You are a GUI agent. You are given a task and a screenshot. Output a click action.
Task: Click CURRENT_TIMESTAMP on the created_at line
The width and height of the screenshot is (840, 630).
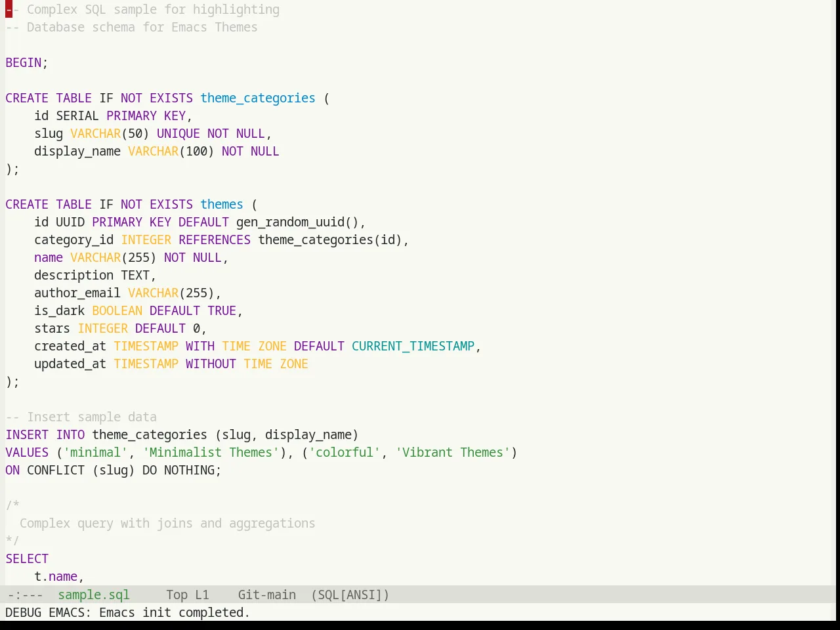[413, 346]
